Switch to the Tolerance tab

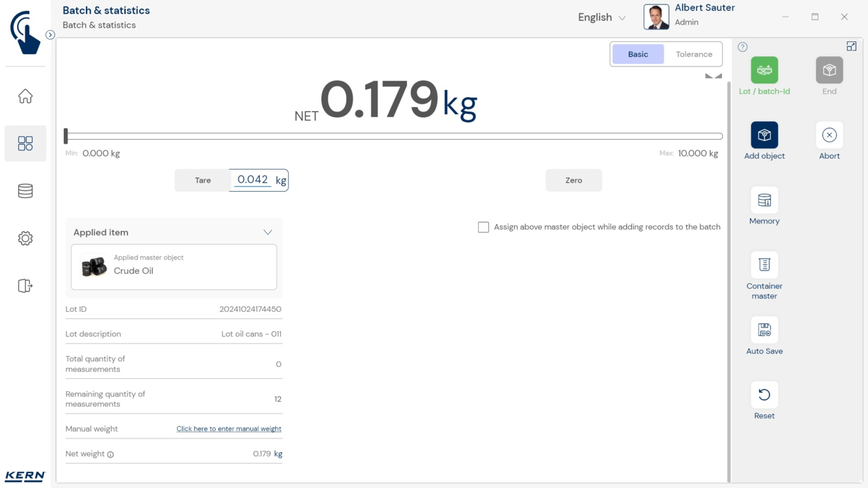(x=694, y=54)
